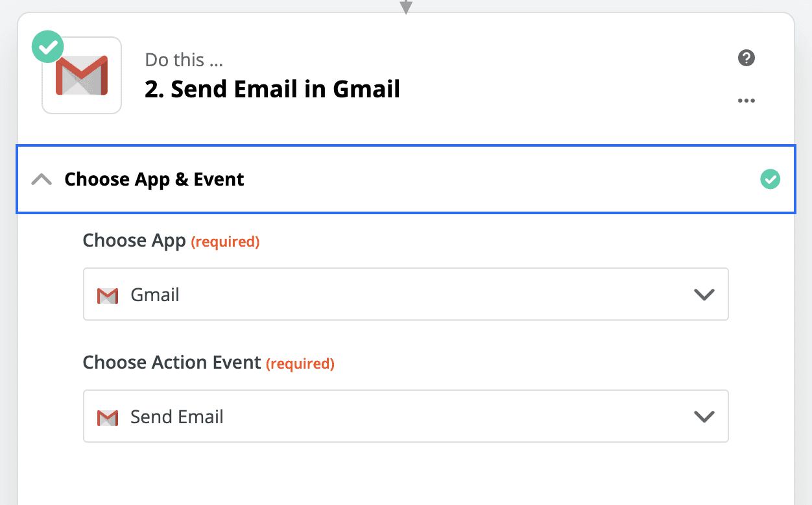Click the green check next to Choose App & Event
812x505 pixels.
(770, 179)
